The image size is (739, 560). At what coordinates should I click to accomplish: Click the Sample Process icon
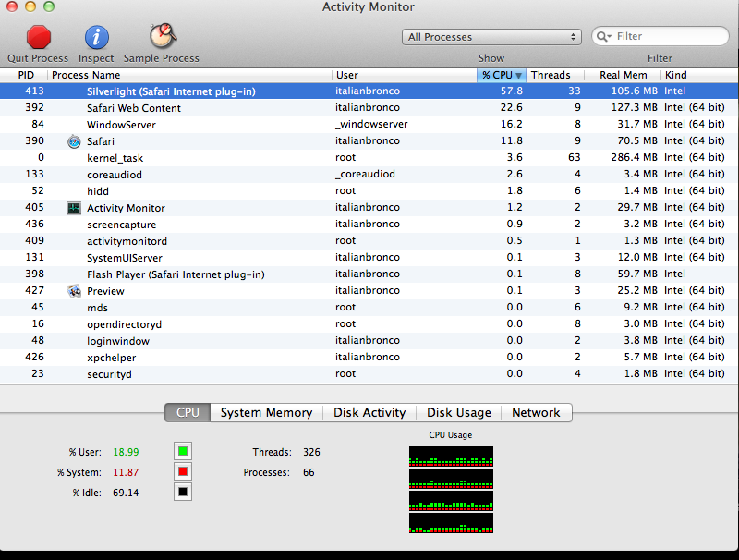[x=163, y=36]
